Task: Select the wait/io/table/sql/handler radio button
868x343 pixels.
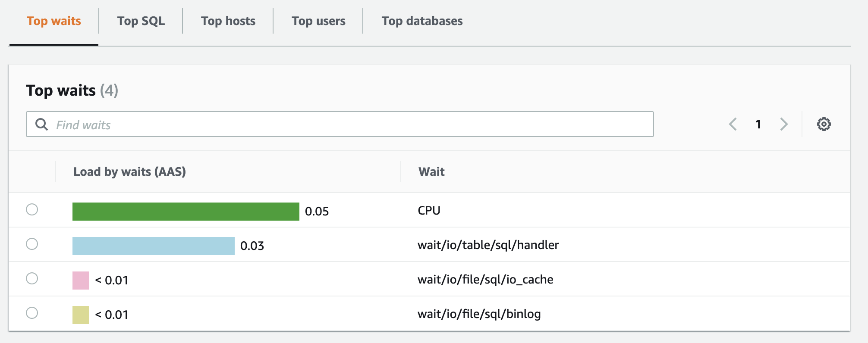Action: 32,244
